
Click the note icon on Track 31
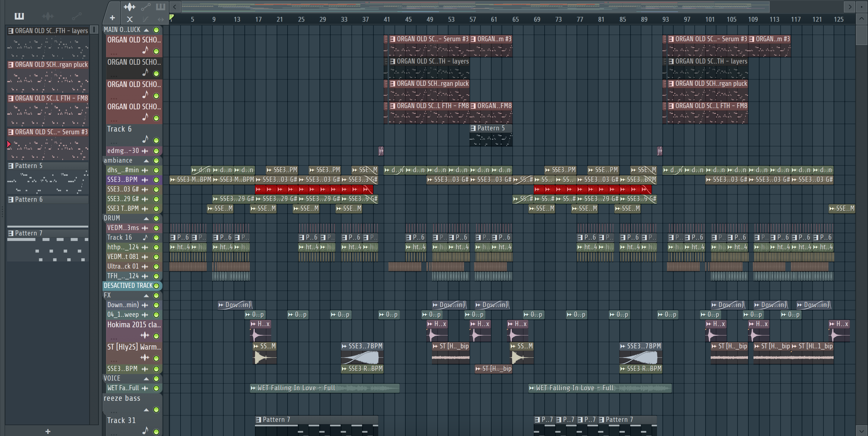point(145,430)
